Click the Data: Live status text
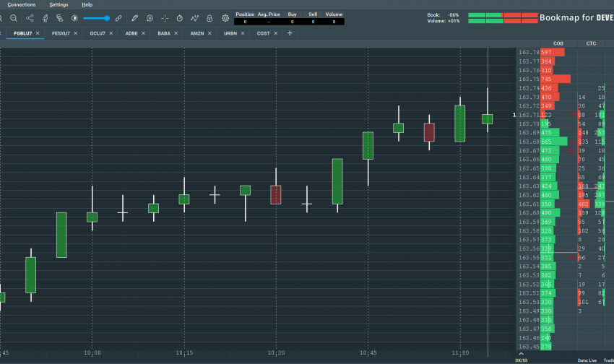Viewport: 614px width, 364px height. click(587, 360)
